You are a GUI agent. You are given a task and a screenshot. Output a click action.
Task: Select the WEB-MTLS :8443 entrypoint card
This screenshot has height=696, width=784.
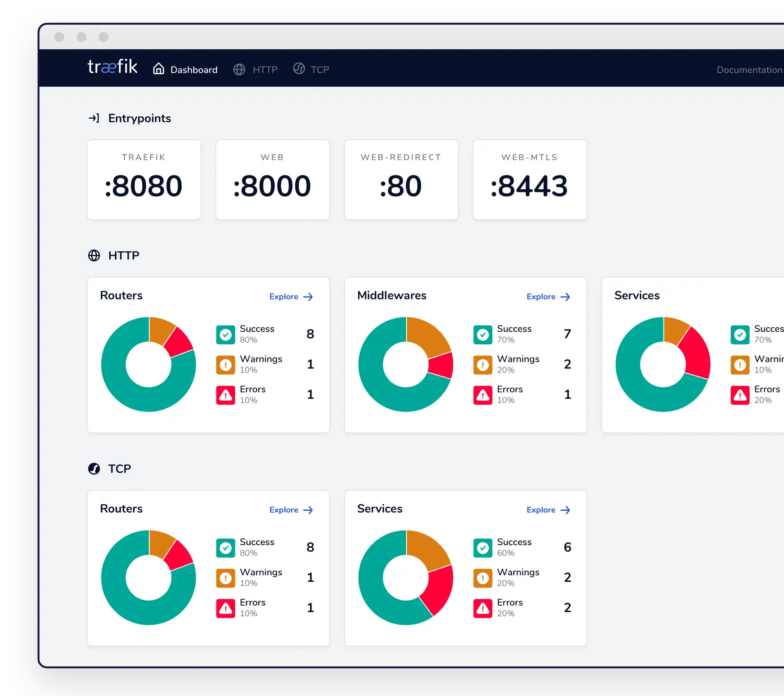(x=530, y=180)
